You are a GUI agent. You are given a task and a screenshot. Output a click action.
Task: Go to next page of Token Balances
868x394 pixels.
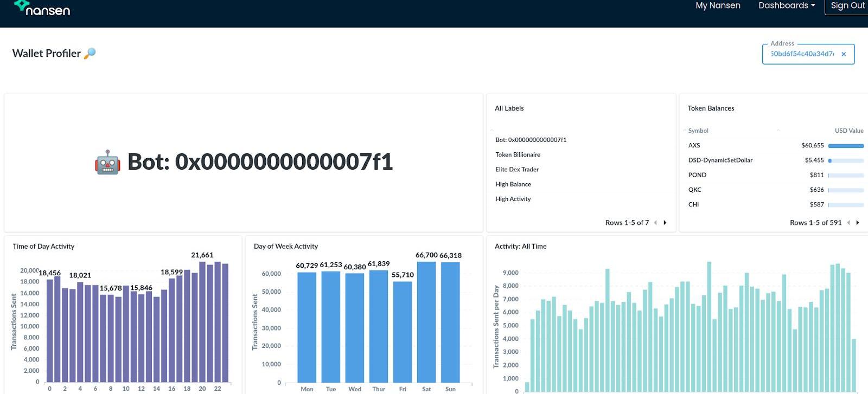coord(858,223)
